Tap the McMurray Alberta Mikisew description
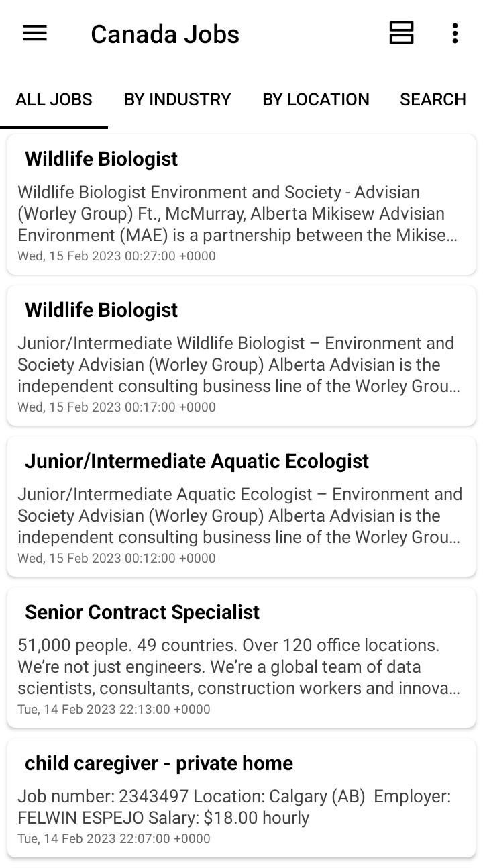Viewport: 483px width, 868px height. click(x=237, y=213)
